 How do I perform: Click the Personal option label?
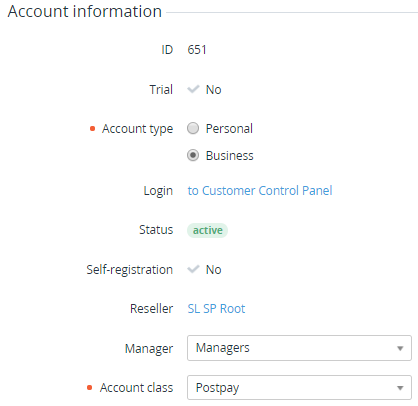coord(229,129)
